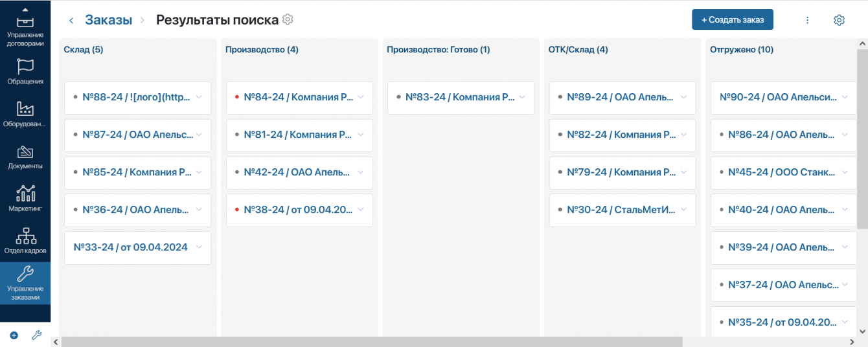The image size is (868, 347).
Task: Open the top-right settings gear icon
Action: [839, 20]
